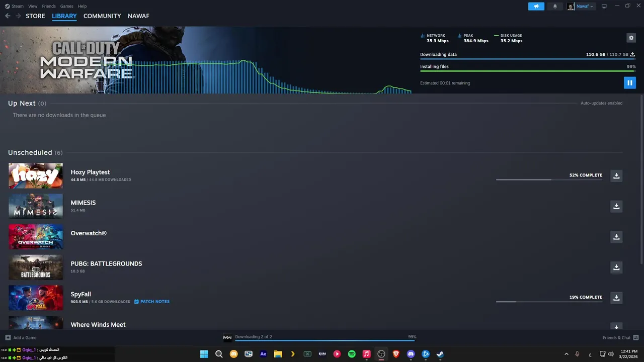Open the Help menu
This screenshot has width=644, height=362.
coord(82,6)
